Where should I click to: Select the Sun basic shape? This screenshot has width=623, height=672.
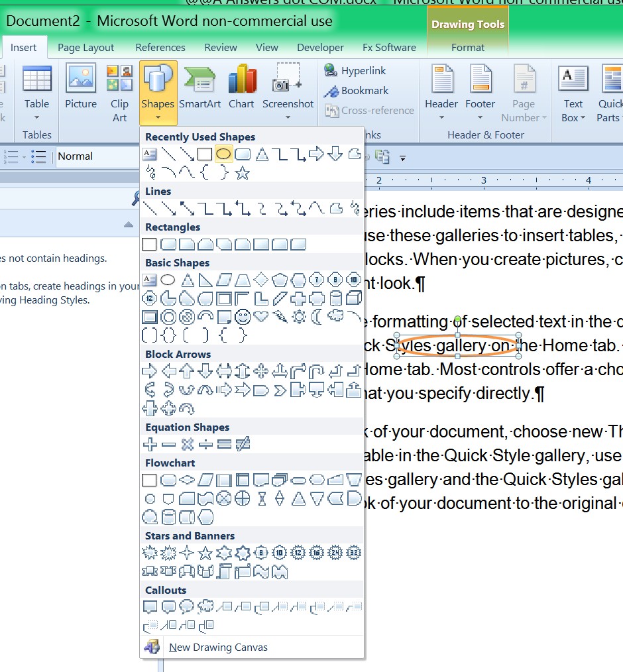298,317
